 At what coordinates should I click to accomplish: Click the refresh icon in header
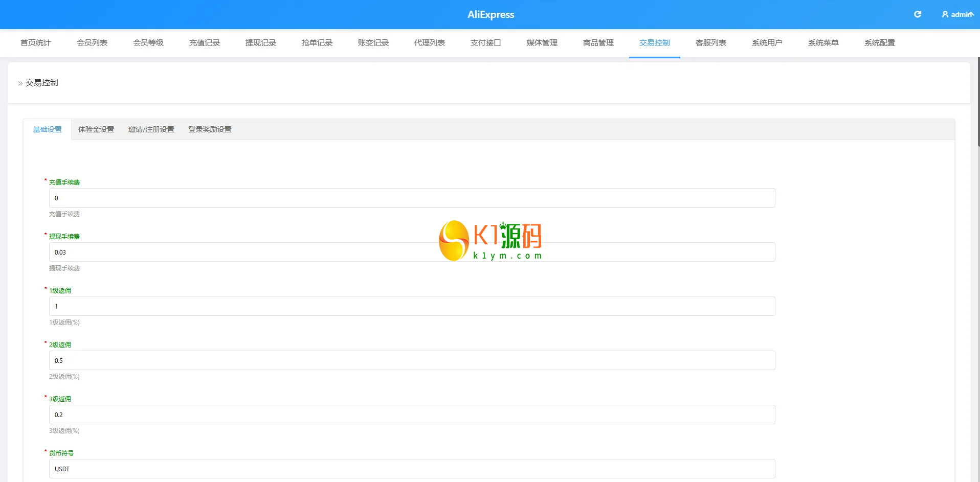pyautogui.click(x=918, y=14)
